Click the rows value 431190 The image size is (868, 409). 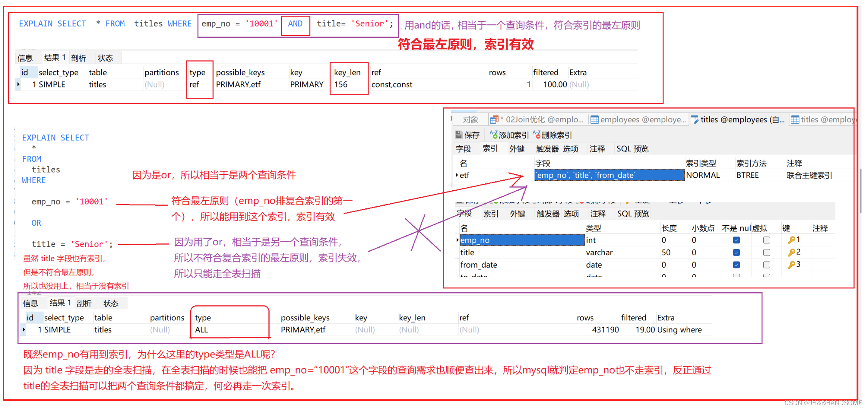point(605,330)
